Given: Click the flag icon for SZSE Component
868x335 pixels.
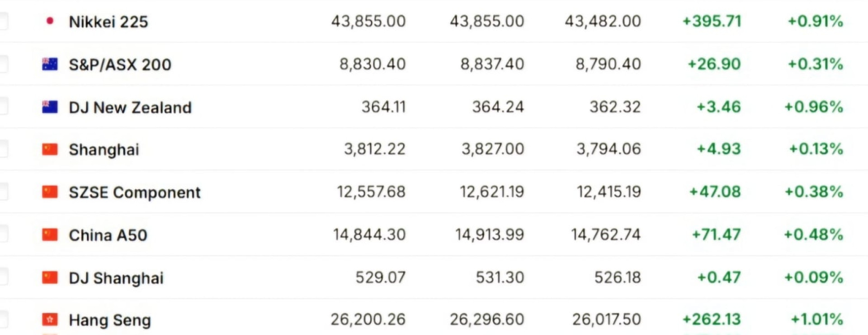Looking at the screenshot, I should click(x=50, y=192).
